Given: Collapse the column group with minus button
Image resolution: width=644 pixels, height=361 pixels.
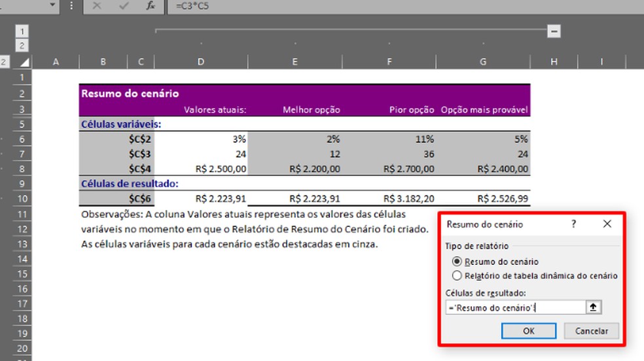Looking at the screenshot, I should pyautogui.click(x=554, y=31).
